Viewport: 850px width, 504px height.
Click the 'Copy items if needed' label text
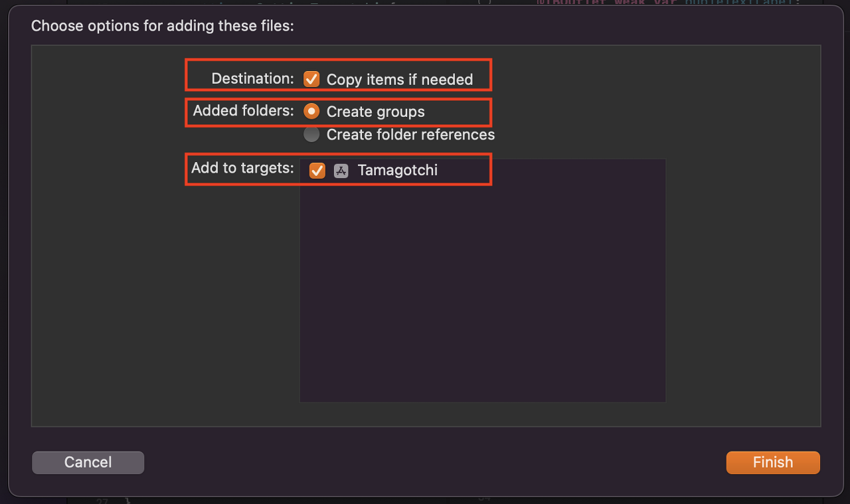tap(400, 80)
